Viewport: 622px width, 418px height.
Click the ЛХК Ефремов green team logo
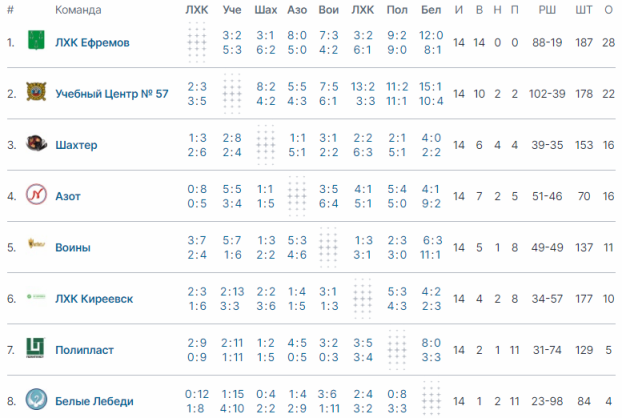[x=36, y=40]
